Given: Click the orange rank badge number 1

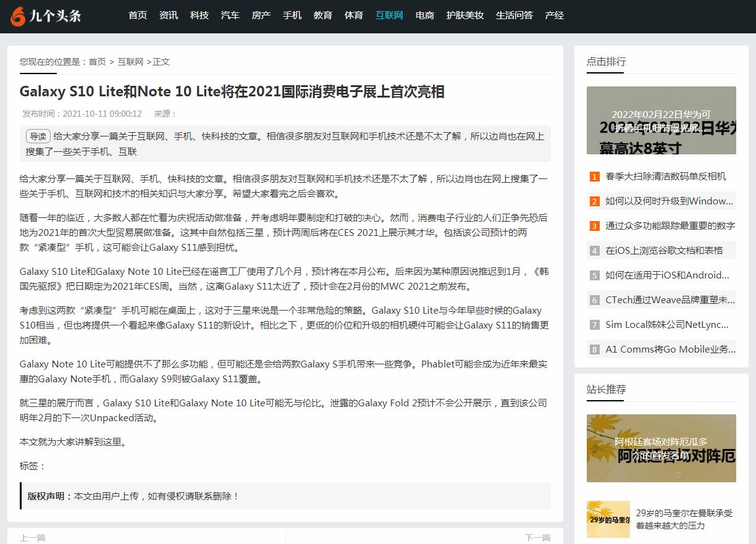Looking at the screenshot, I should 595,177.
